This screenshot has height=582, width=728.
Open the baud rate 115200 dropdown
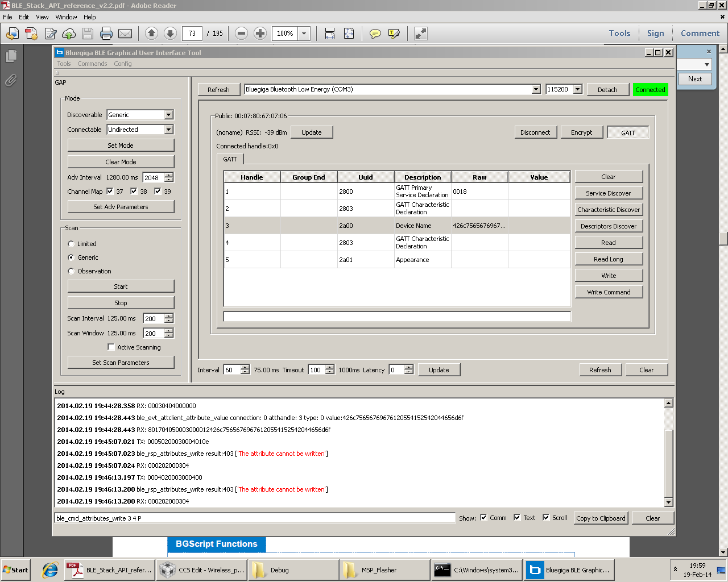pyautogui.click(x=578, y=89)
